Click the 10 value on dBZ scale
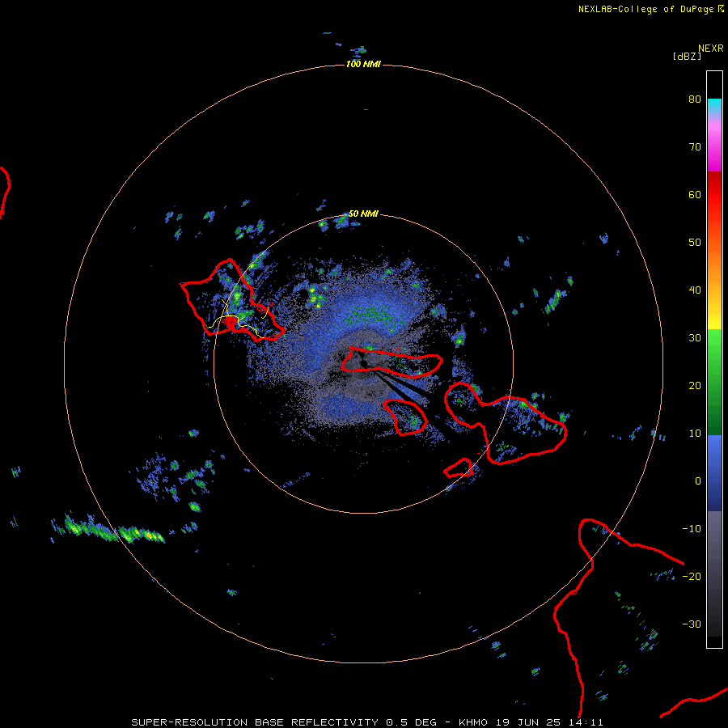The image size is (728, 728). 695,434
